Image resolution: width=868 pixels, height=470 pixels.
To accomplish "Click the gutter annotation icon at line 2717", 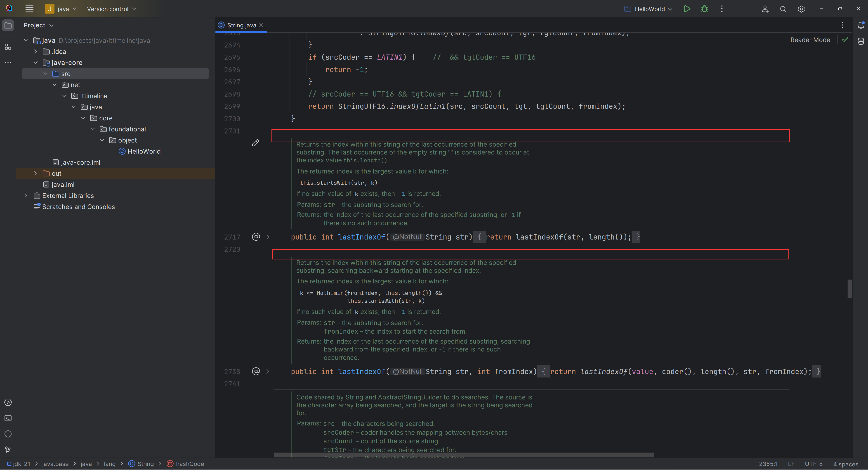I will coord(256,237).
